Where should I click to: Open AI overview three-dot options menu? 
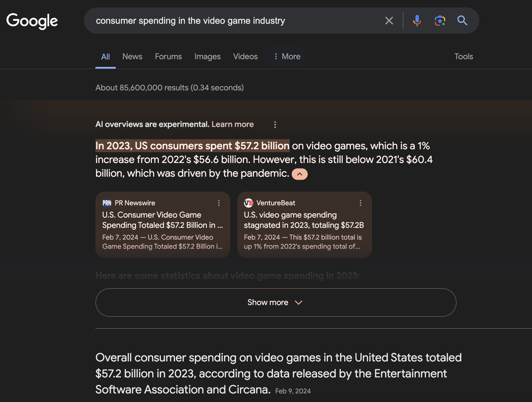[275, 125]
